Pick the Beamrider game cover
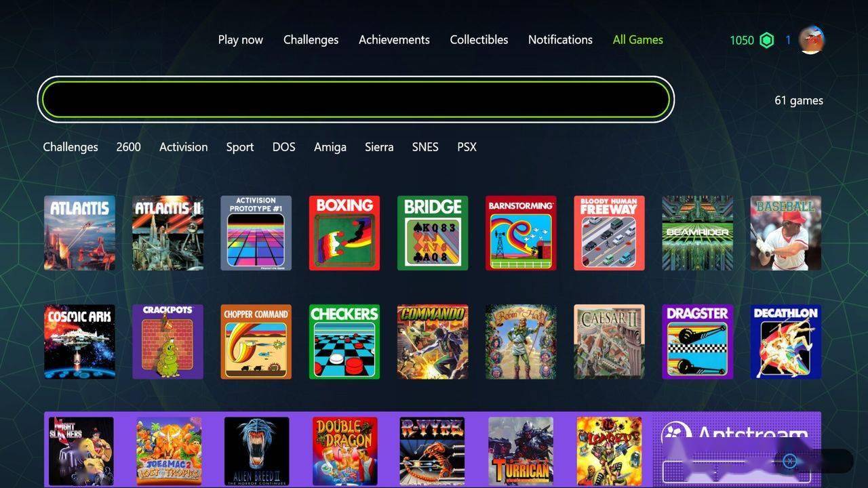Image resolution: width=868 pixels, height=488 pixels. (x=697, y=233)
